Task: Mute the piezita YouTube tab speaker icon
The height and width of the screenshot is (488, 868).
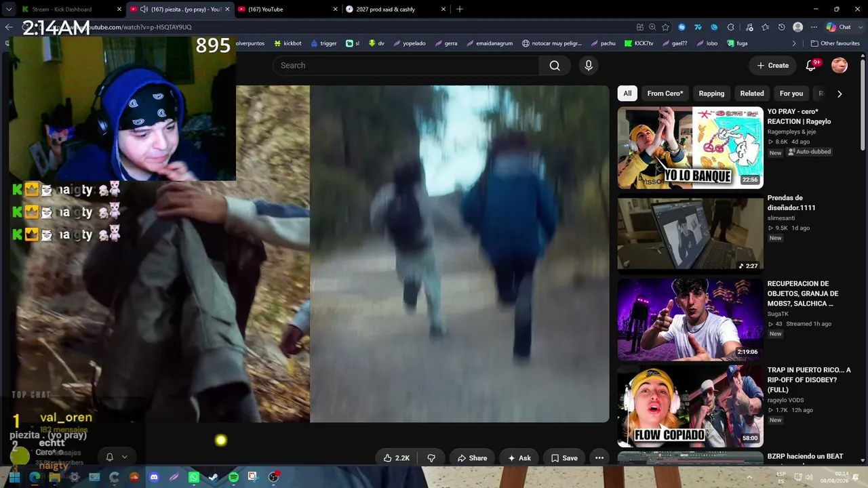Action: coord(144,9)
